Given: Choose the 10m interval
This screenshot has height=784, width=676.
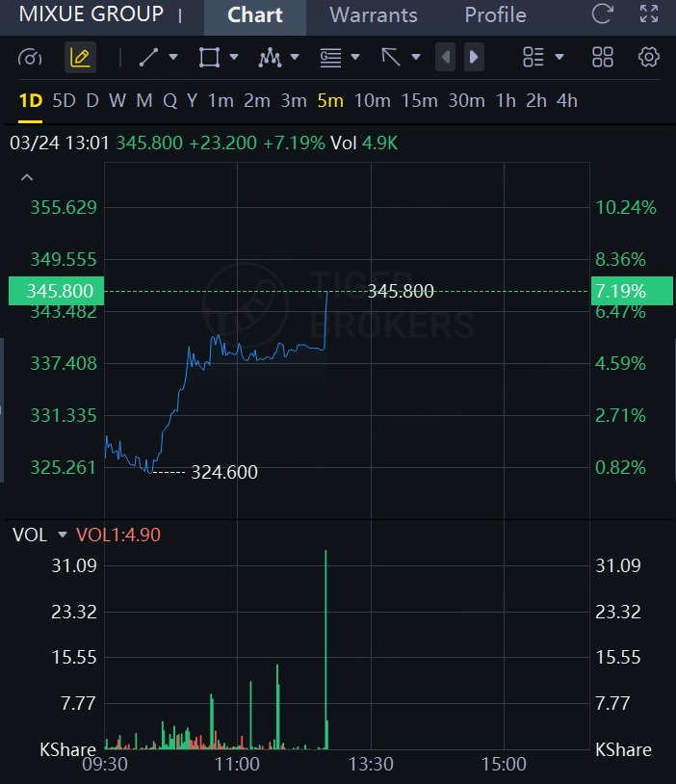Looking at the screenshot, I should click(372, 101).
